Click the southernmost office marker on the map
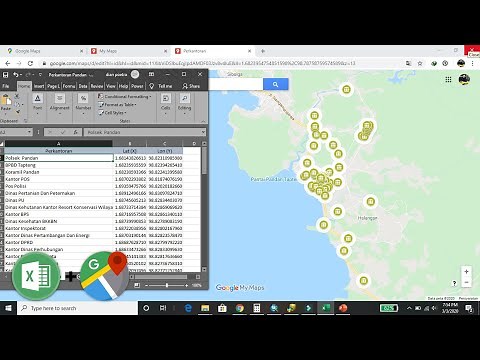 click(x=364, y=280)
